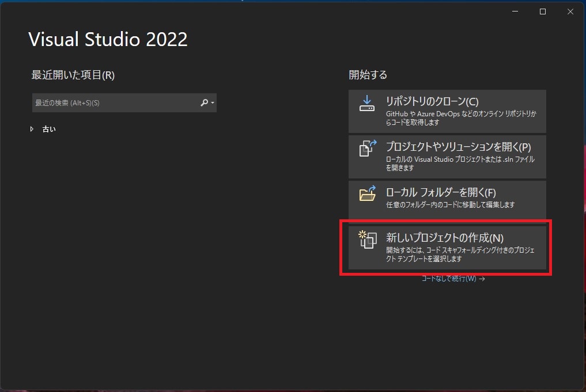This screenshot has height=392, width=586.
Task: Click the 古い group label
Action: tap(49, 129)
